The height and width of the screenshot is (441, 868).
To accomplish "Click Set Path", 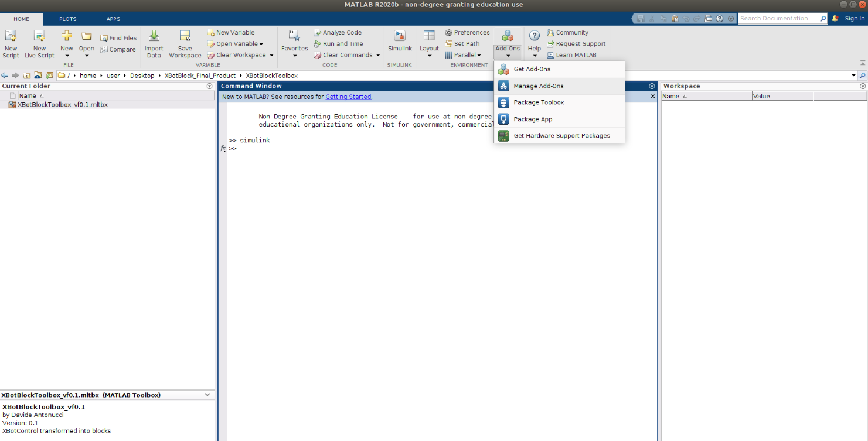I will (x=462, y=44).
